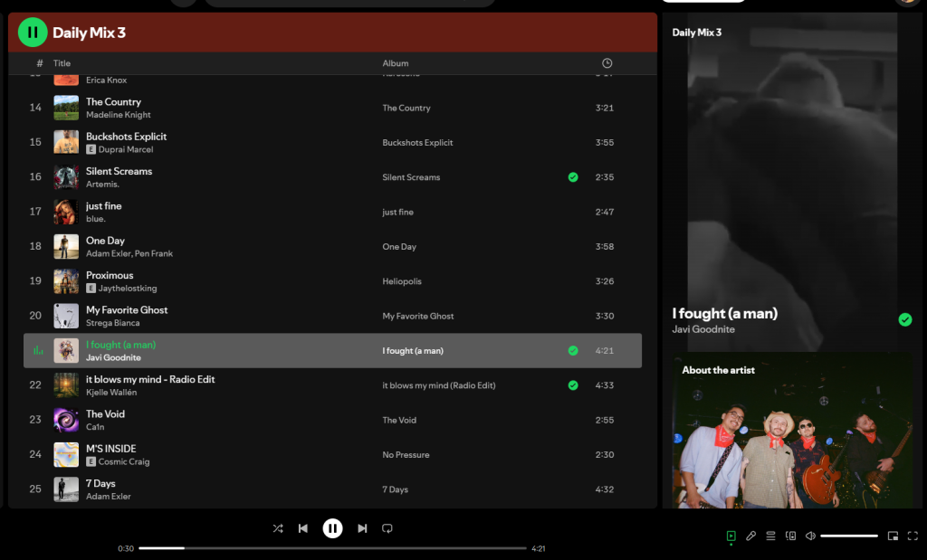Click the Silent Screams cover art

click(x=66, y=177)
